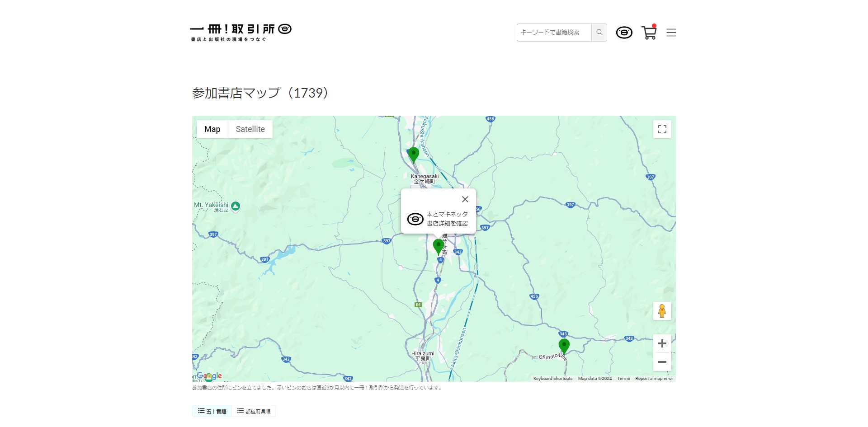868x427 pixels.
Task: Sort list by 五十音順
Action: (212, 411)
